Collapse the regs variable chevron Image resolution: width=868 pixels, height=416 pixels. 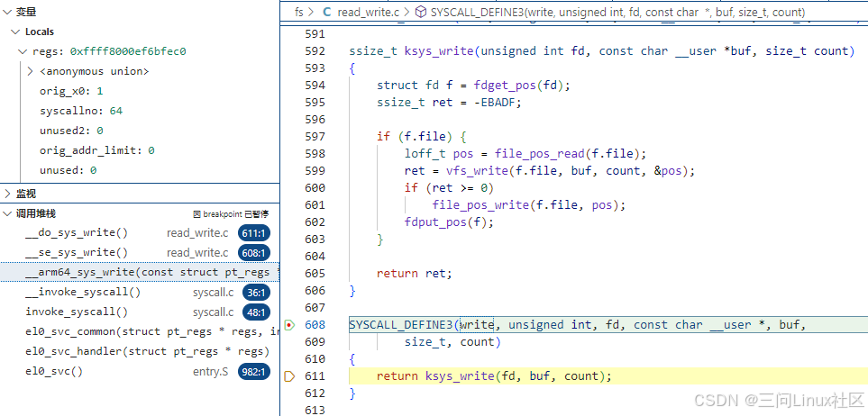23,51
